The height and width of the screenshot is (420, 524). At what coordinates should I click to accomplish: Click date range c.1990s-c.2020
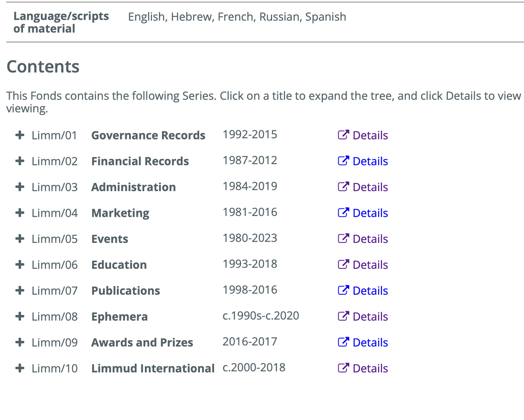tap(261, 316)
